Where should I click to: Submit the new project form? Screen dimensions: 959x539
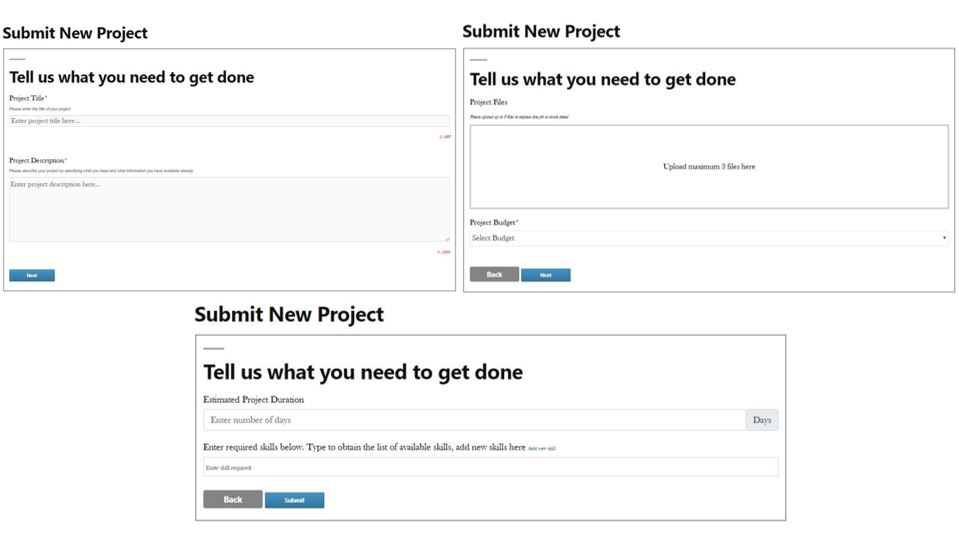pos(294,500)
